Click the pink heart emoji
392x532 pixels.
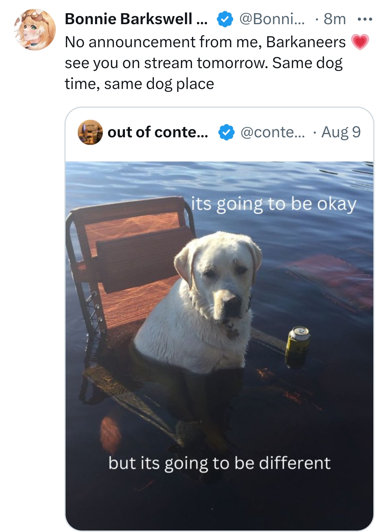click(360, 42)
